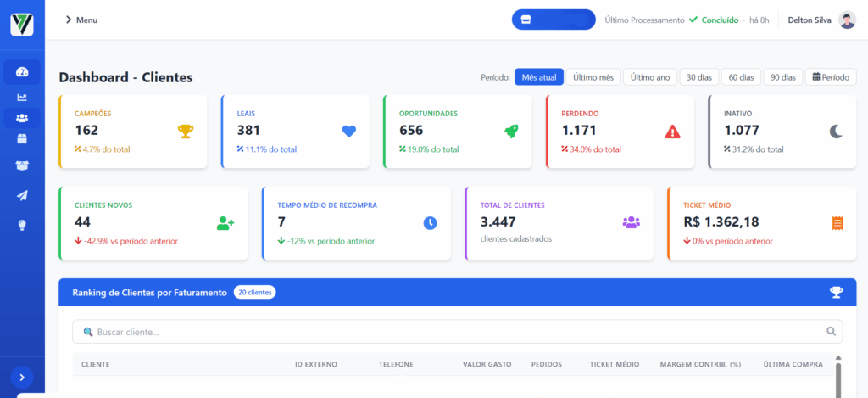Click the Buscar cliente search field
The height and width of the screenshot is (398, 868).
(457, 332)
